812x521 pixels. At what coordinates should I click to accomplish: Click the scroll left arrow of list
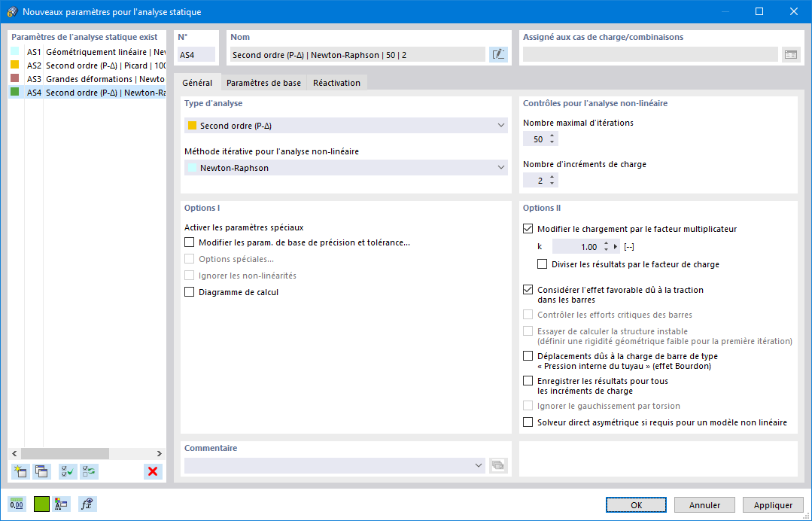pyautogui.click(x=14, y=453)
